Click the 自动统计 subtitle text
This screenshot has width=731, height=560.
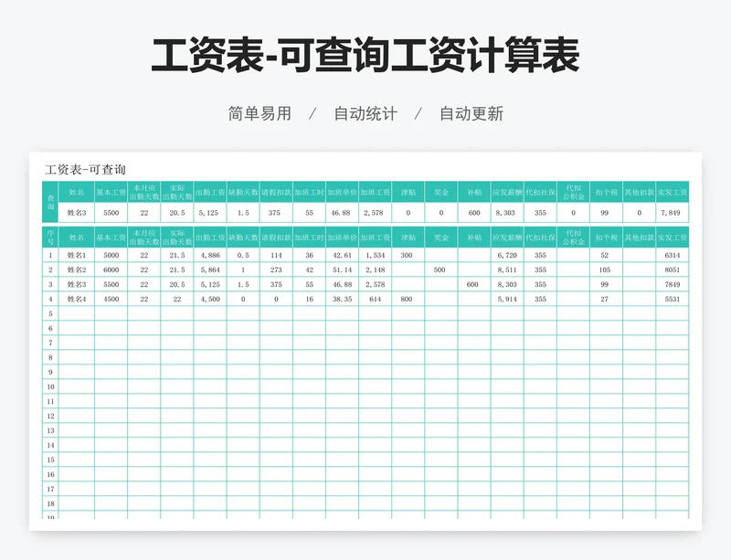click(x=365, y=113)
